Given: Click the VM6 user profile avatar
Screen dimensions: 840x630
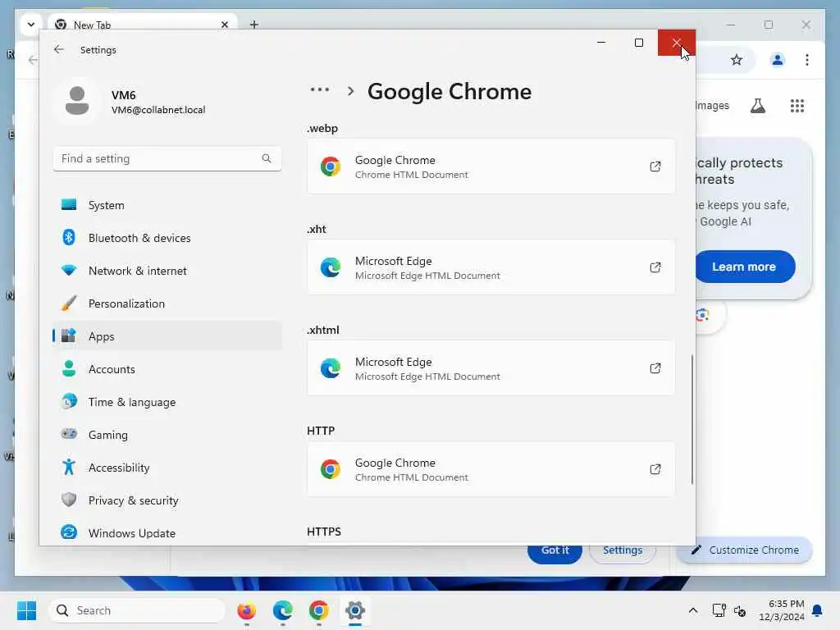Looking at the screenshot, I should [x=77, y=101].
